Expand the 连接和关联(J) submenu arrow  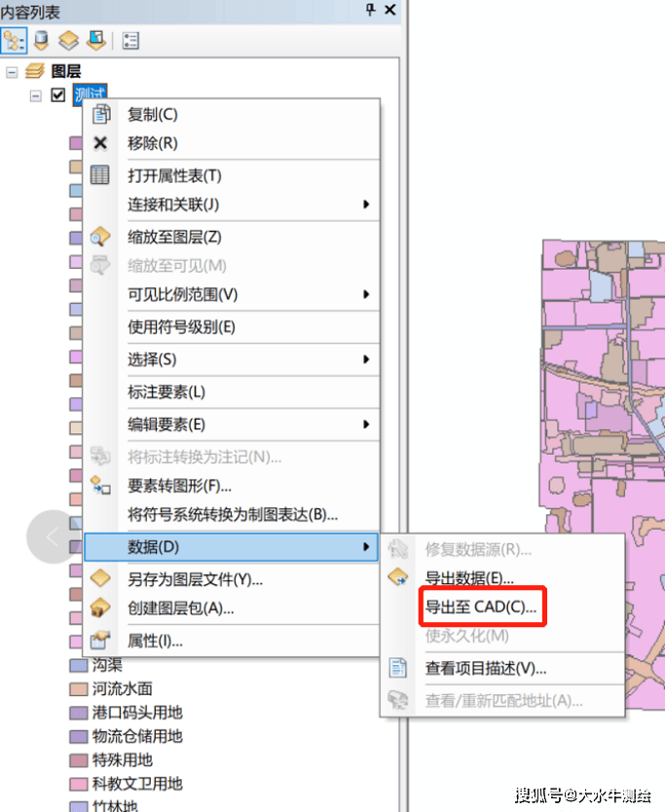click(366, 204)
